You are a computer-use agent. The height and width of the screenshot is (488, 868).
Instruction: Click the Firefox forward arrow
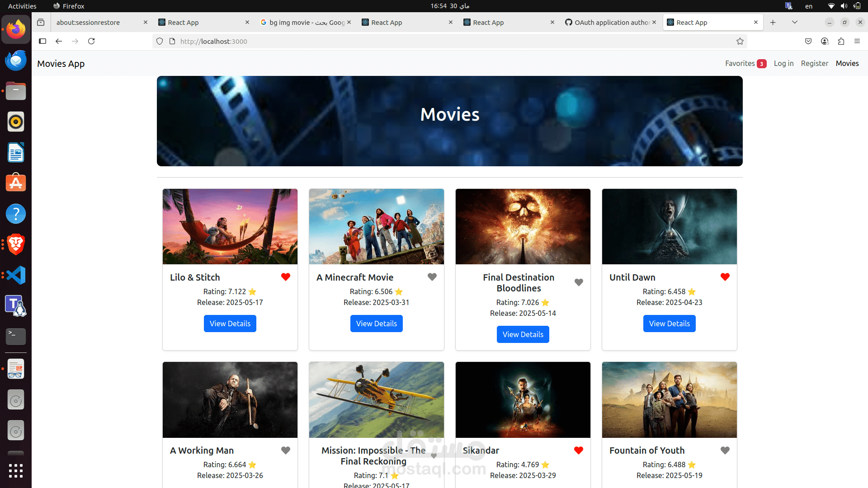[x=75, y=41]
